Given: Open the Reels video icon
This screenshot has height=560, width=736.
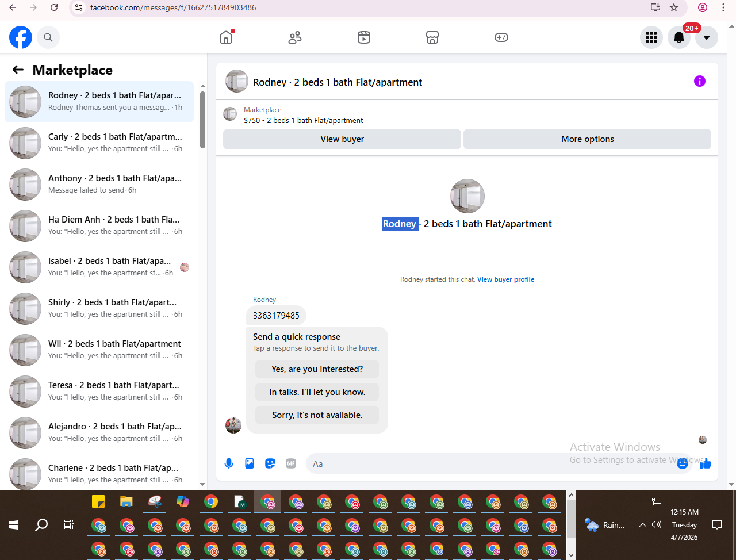Looking at the screenshot, I should [364, 37].
